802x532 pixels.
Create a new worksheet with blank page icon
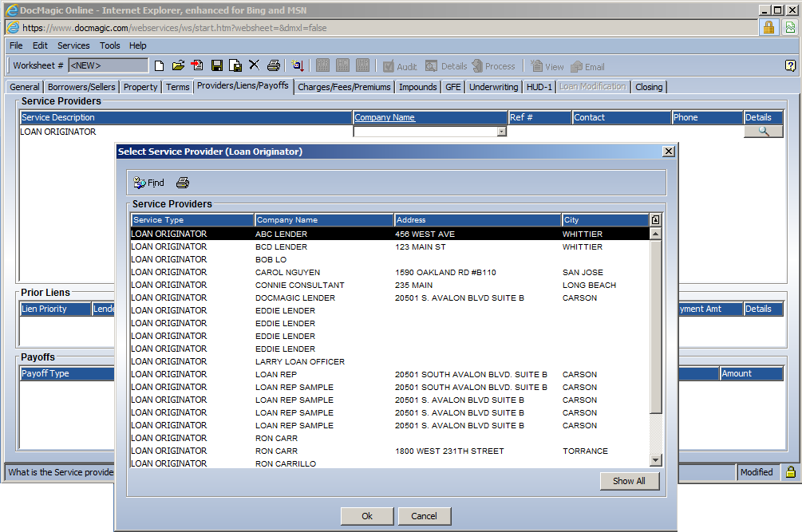pyautogui.click(x=159, y=65)
